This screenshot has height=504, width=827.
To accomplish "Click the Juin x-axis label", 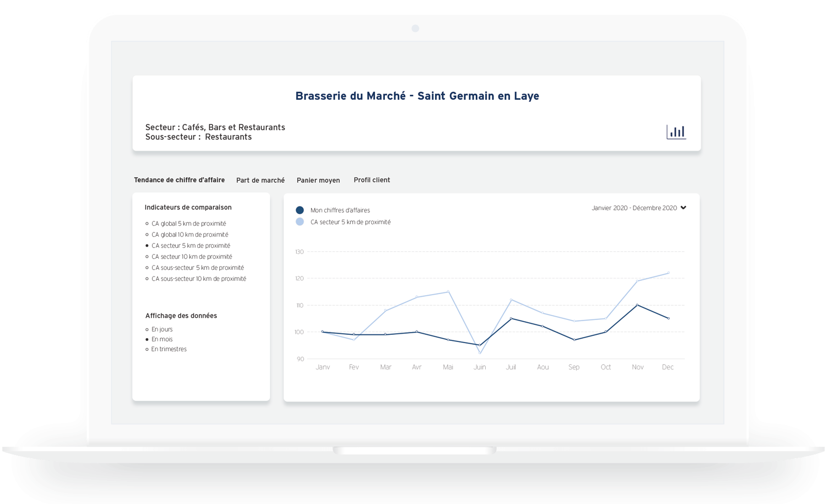I will (480, 367).
